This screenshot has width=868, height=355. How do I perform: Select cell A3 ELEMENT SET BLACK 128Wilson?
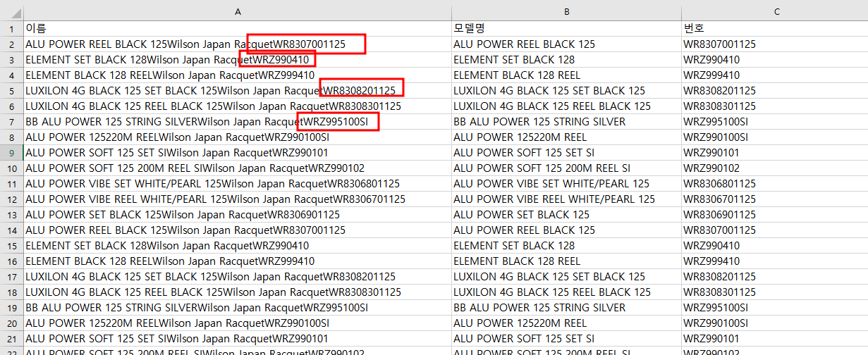[238, 60]
